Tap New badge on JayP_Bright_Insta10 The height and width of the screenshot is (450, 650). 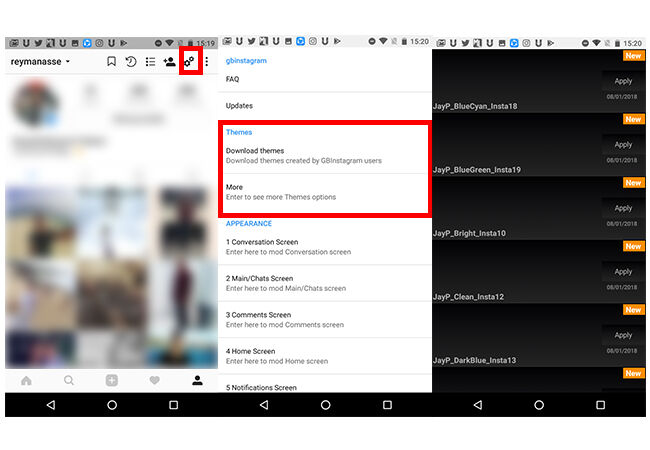point(633,183)
